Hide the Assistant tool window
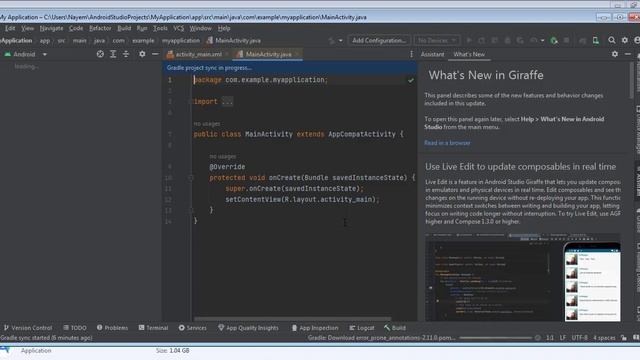 pos(628,54)
